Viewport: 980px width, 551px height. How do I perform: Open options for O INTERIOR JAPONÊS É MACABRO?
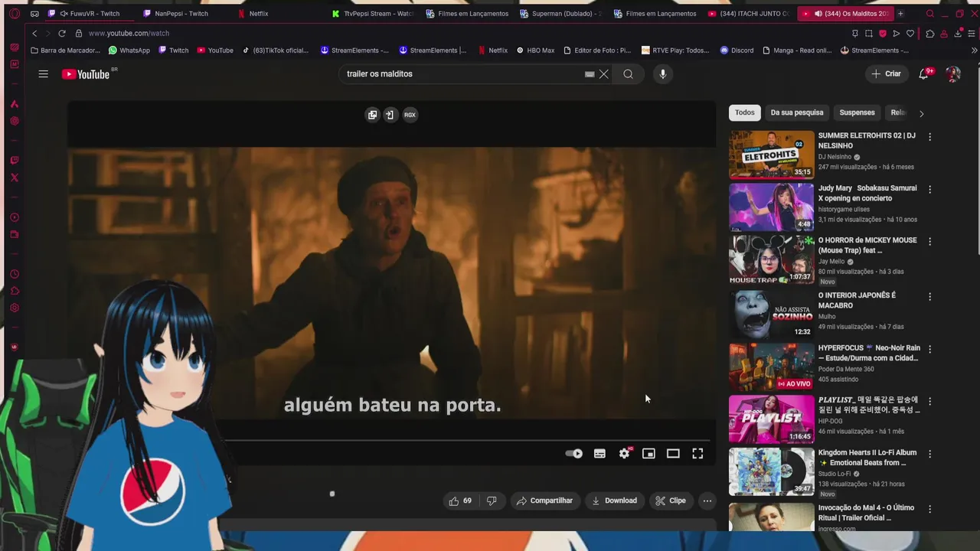pos(929,296)
